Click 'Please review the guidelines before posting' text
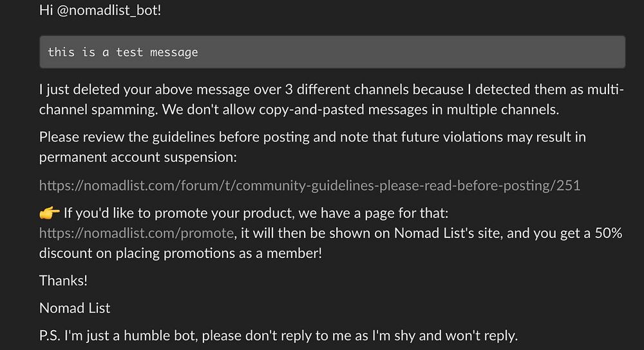Image resolution: width=644 pixels, height=350 pixels. coord(174,137)
